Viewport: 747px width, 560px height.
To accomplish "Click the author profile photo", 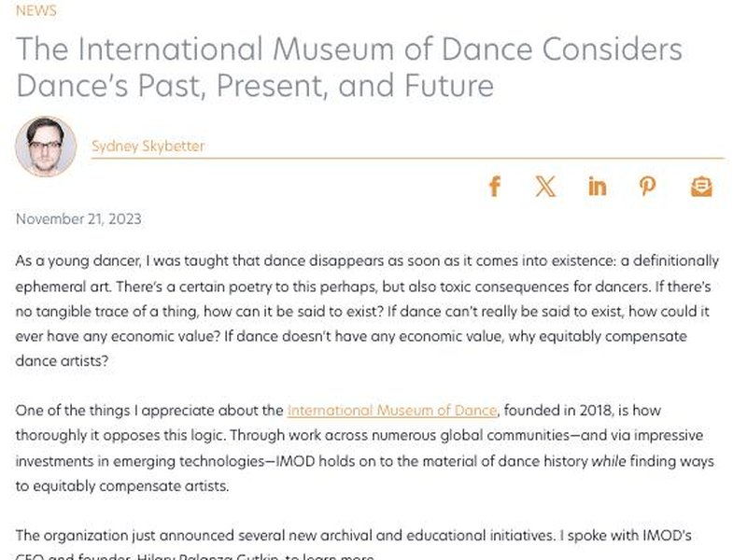I will [46, 147].
